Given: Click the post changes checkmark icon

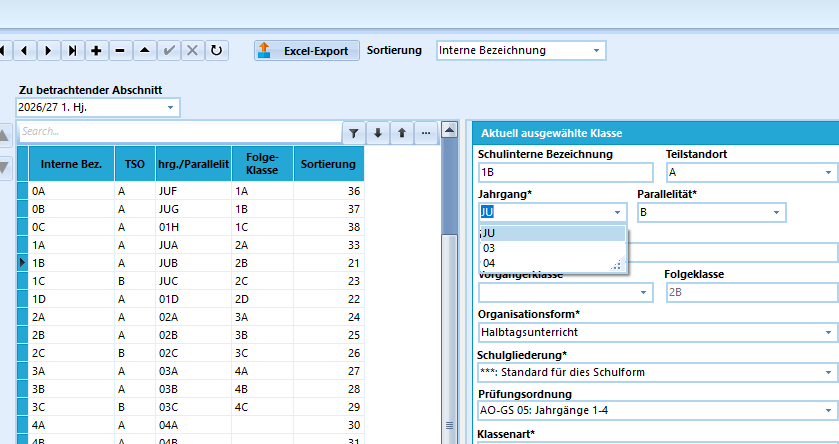Looking at the screenshot, I should point(169,51).
